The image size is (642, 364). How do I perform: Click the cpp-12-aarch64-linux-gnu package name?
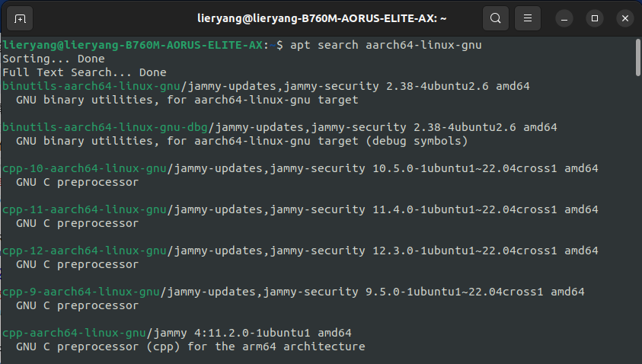point(84,251)
